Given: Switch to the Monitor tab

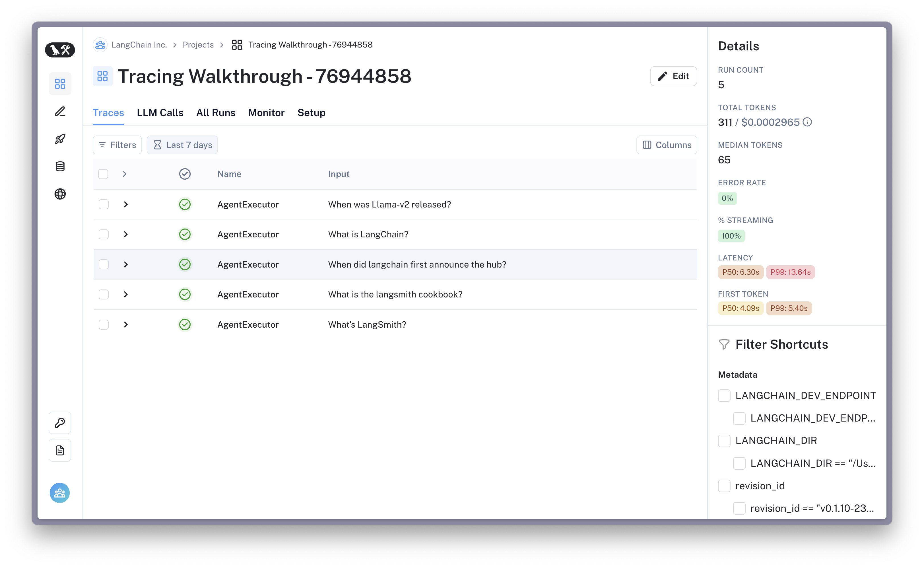Looking at the screenshot, I should pos(266,112).
